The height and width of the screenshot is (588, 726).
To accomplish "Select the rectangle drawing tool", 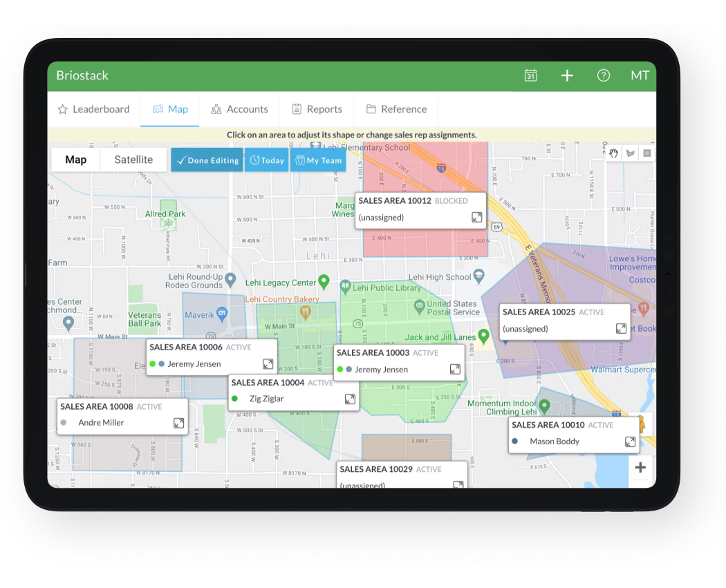I will click(x=646, y=153).
